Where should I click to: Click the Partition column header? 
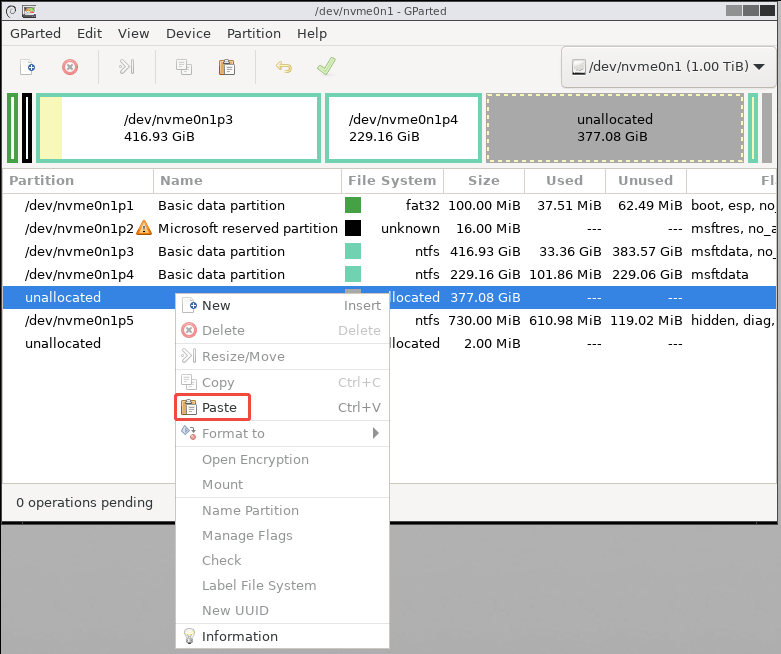[78, 180]
